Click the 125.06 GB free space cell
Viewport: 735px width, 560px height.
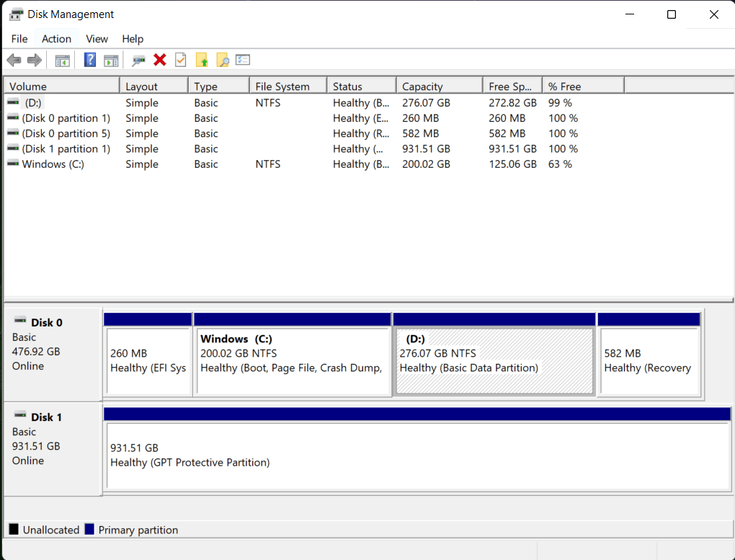[x=513, y=164]
